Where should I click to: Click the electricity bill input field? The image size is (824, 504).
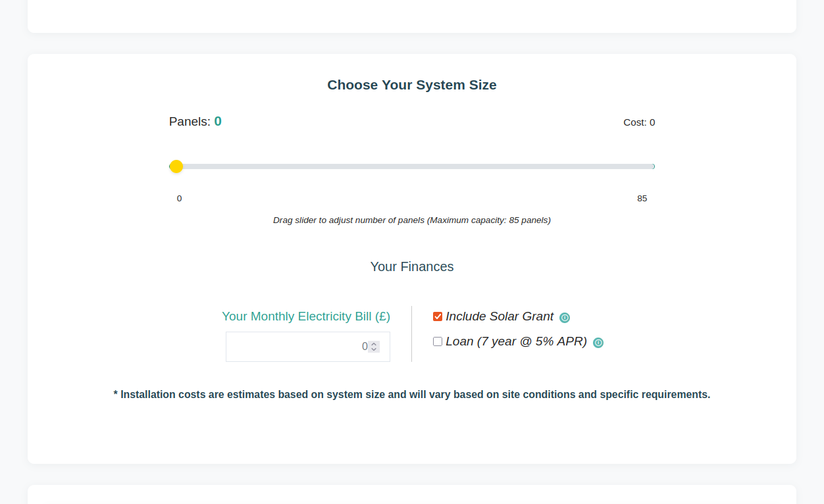click(303, 346)
